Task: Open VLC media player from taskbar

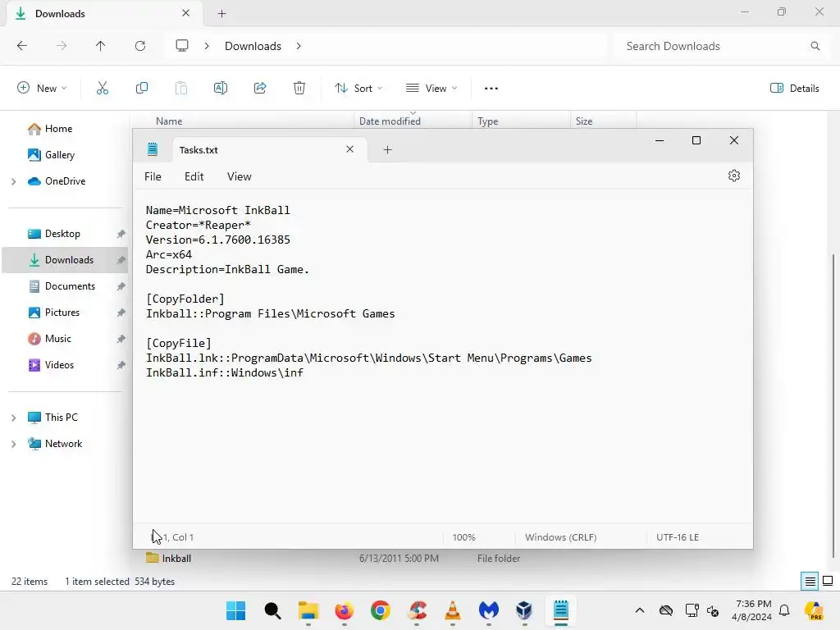Action: (x=453, y=610)
